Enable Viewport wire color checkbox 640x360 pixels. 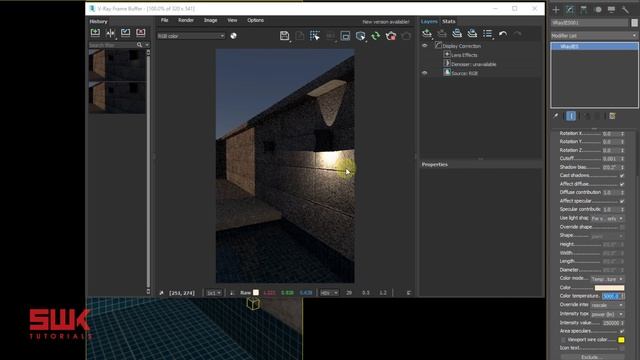(x=564, y=340)
